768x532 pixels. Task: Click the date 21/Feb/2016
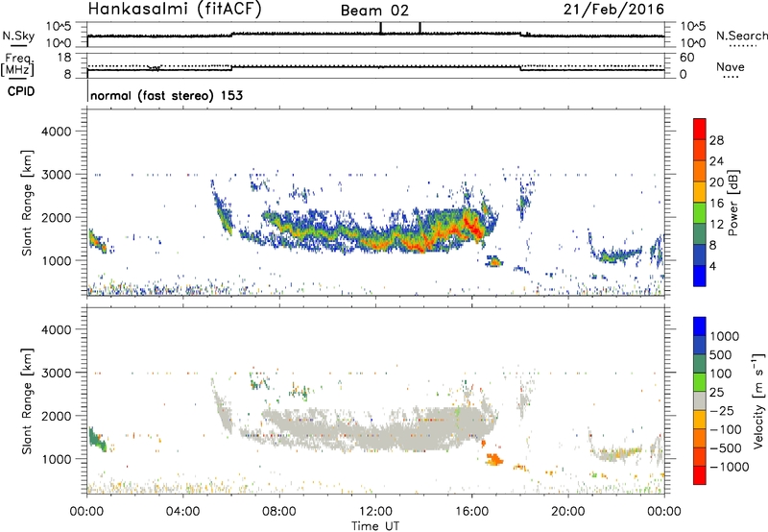point(613,10)
